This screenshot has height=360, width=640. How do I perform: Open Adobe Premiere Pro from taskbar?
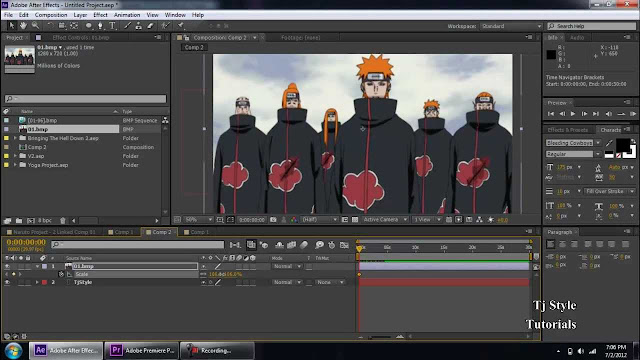[x=142, y=350]
